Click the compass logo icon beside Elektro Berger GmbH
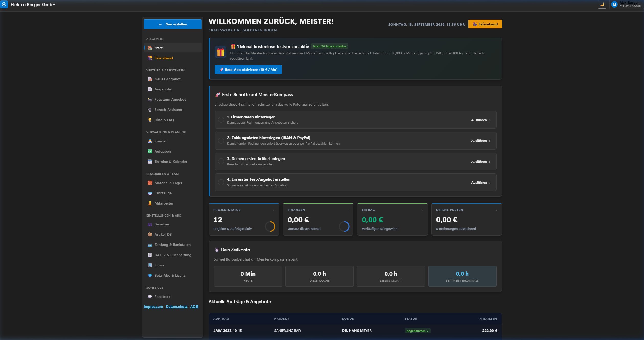Image resolution: width=644 pixels, height=340 pixels. 4,4
